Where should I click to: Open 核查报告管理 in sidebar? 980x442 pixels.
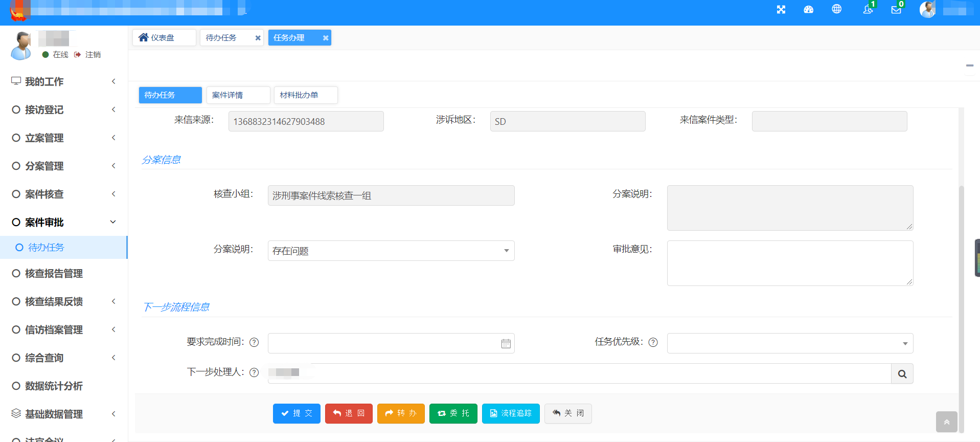(63, 273)
